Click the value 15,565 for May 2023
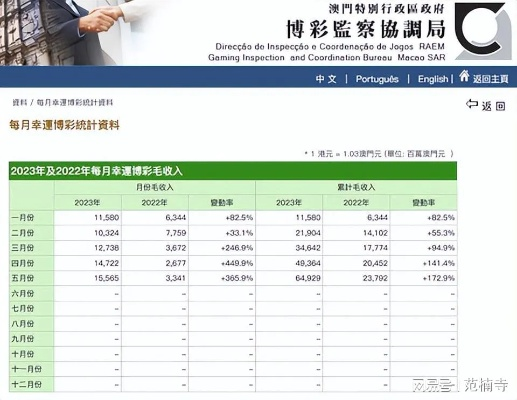517x400 pixels. point(106,278)
